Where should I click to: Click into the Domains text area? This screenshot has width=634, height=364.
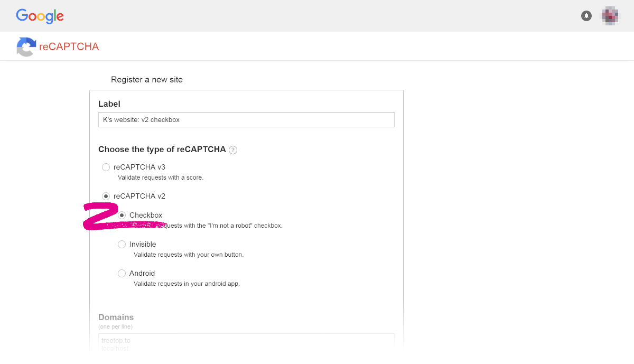point(246,341)
